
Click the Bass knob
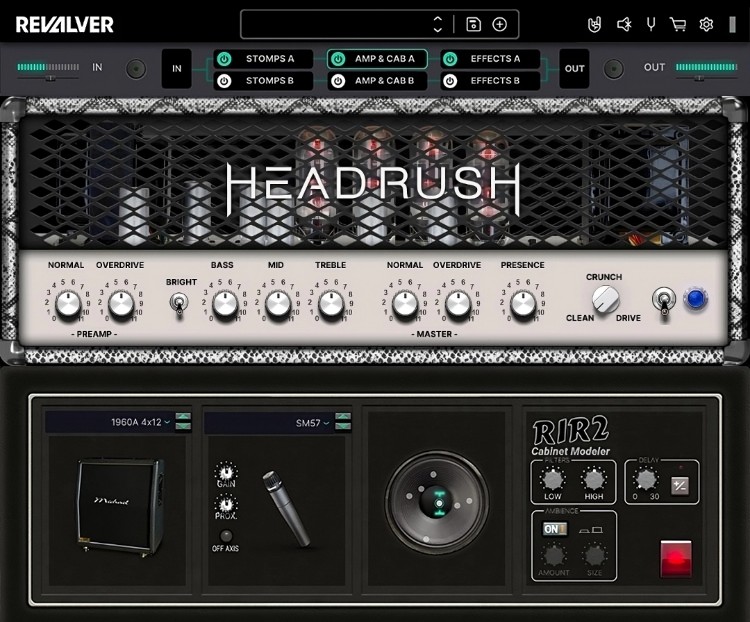point(225,303)
